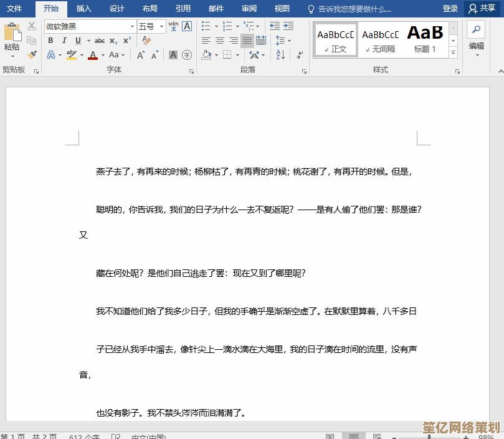Toggle justify alignment
This screenshot has width=504, height=439.
pyautogui.click(x=247, y=41)
